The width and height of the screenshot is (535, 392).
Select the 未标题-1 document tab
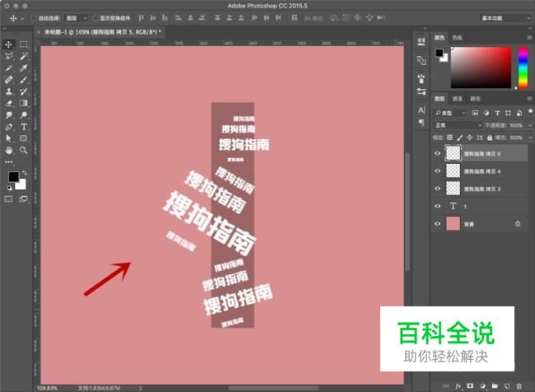[100, 32]
